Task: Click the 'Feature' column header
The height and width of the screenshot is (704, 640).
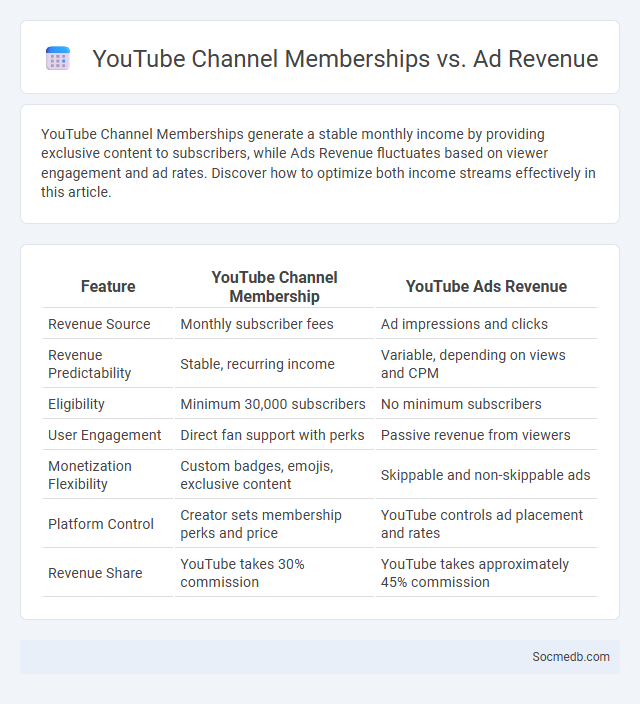Action: click(x=108, y=286)
